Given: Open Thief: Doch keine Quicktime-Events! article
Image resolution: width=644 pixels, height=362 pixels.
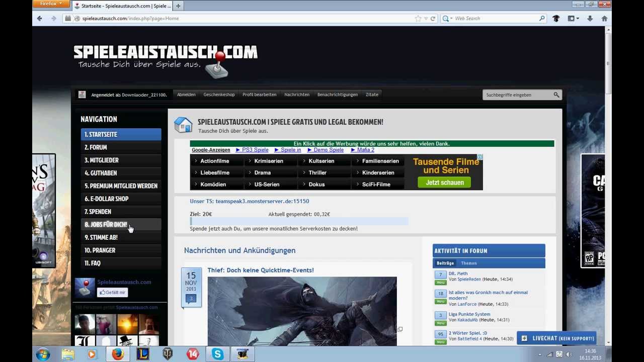Looking at the screenshot, I should (261, 270).
